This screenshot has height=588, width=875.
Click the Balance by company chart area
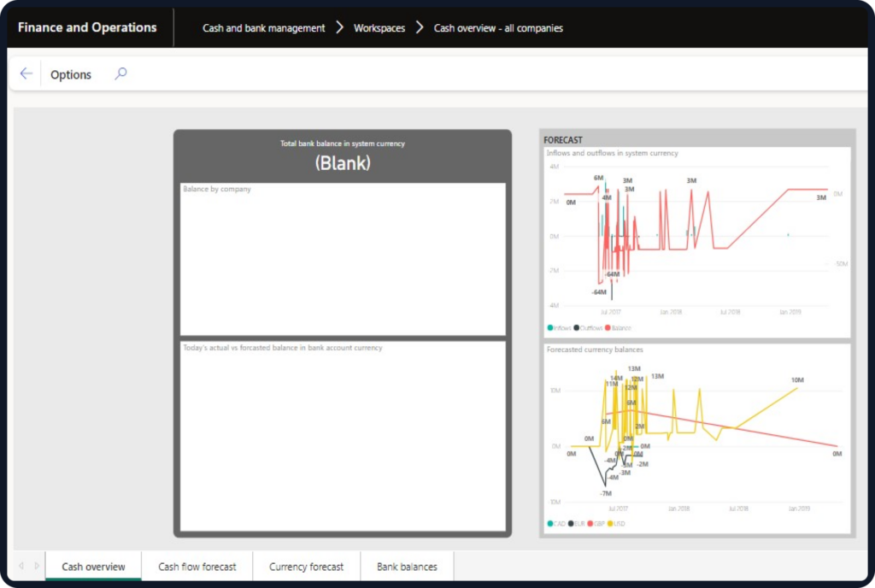coord(343,260)
